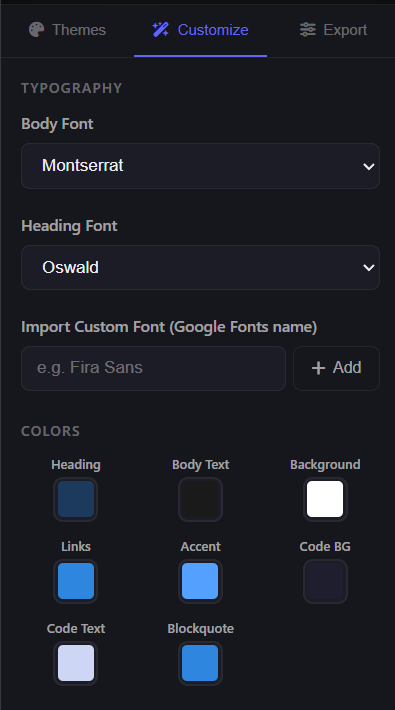
Task: Select the Customize tab
Action: coord(200,30)
